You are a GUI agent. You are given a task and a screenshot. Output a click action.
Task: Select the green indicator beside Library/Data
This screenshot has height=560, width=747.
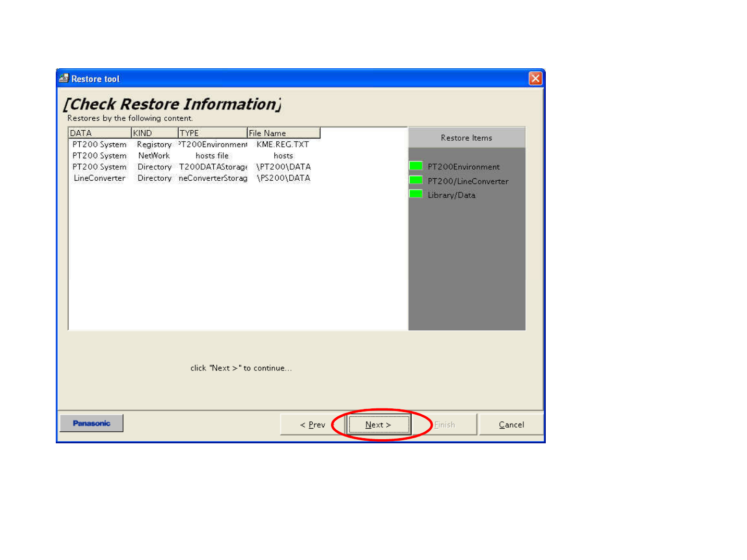click(x=416, y=194)
